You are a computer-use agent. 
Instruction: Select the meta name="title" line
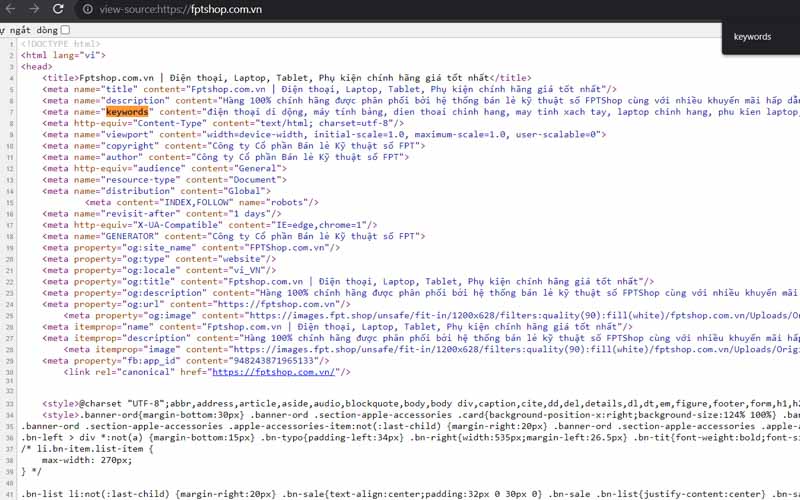[330, 89]
